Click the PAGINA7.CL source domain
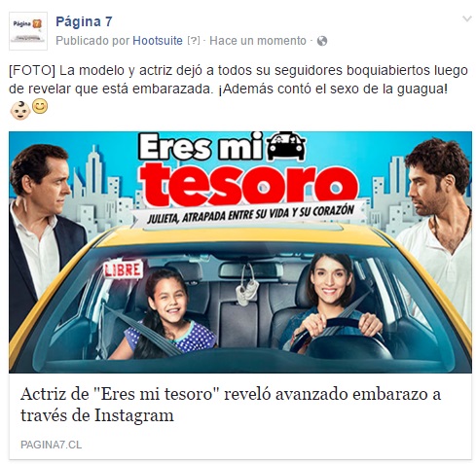The width and height of the screenshot is (476, 464). click(x=52, y=445)
